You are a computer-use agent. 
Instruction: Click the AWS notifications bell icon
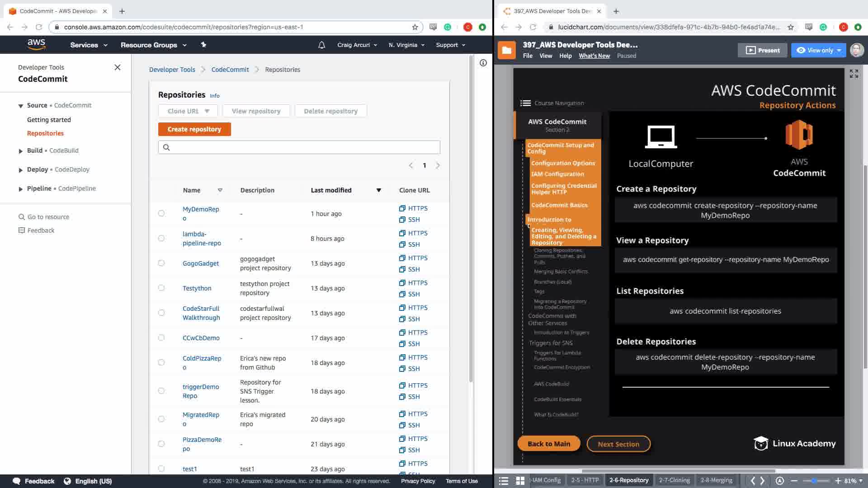pyautogui.click(x=321, y=45)
